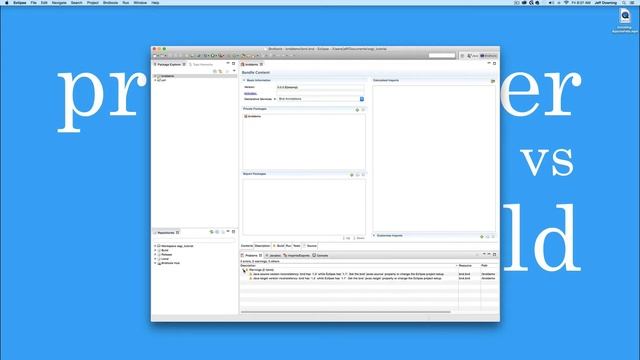Expand the Workspace repository node
The width and height of the screenshot is (640, 360).
point(155,246)
